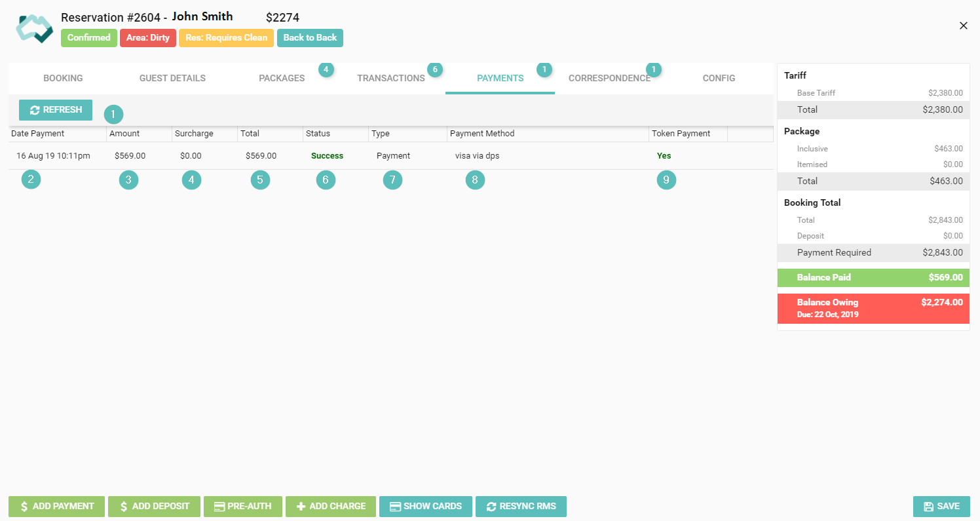
Task: Resync reservation with Resync RMS
Action: tap(521, 507)
